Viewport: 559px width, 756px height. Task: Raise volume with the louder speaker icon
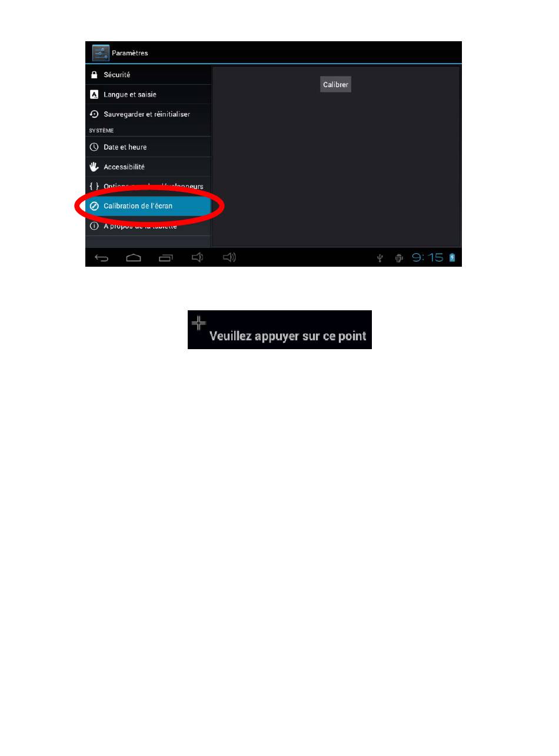pyautogui.click(x=229, y=257)
